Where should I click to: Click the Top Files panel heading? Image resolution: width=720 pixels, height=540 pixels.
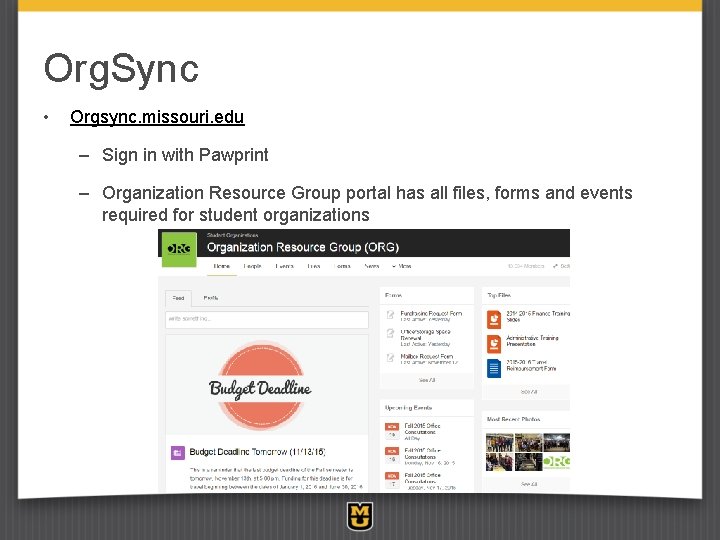pyautogui.click(x=499, y=295)
